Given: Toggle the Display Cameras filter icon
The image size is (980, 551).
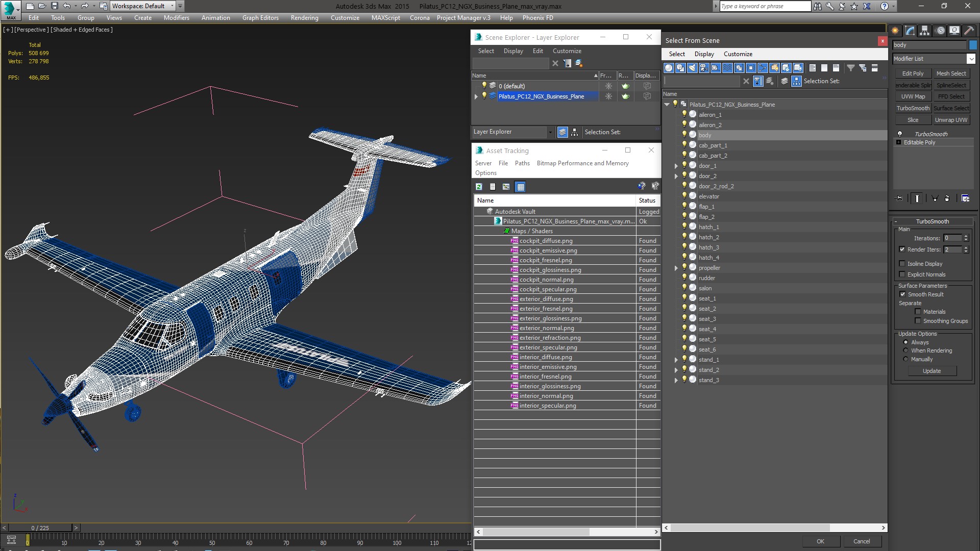Looking at the screenshot, I should 704,68.
